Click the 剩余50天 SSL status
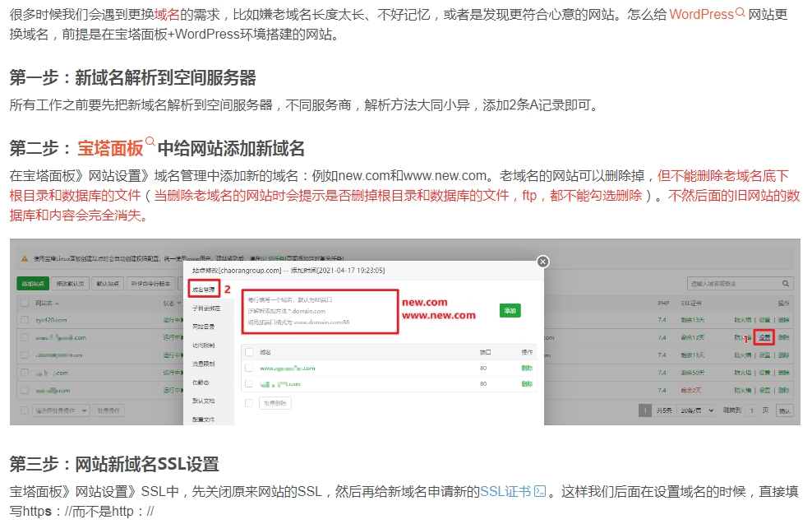Image resolution: width=812 pixels, height=524 pixels. pyautogui.click(x=692, y=373)
